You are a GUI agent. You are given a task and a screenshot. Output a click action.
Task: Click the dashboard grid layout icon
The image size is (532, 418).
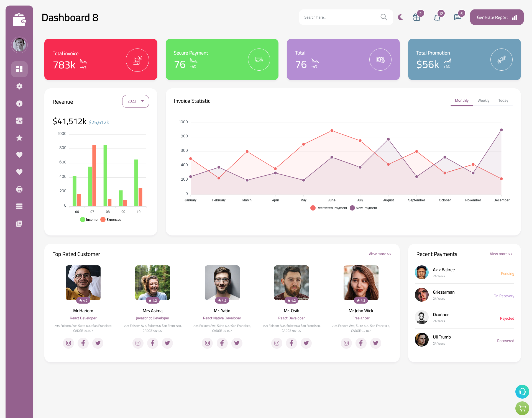pyautogui.click(x=19, y=69)
